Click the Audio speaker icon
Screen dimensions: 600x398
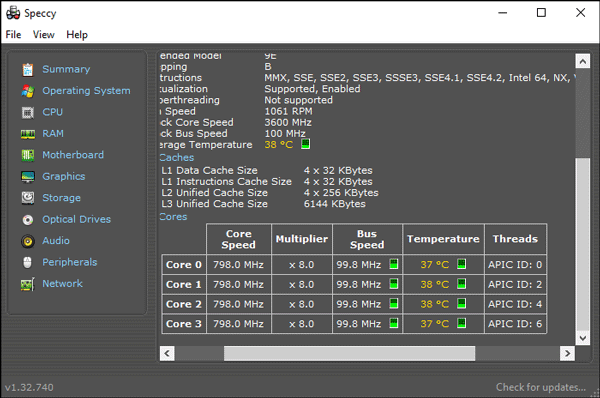pyautogui.click(x=28, y=241)
